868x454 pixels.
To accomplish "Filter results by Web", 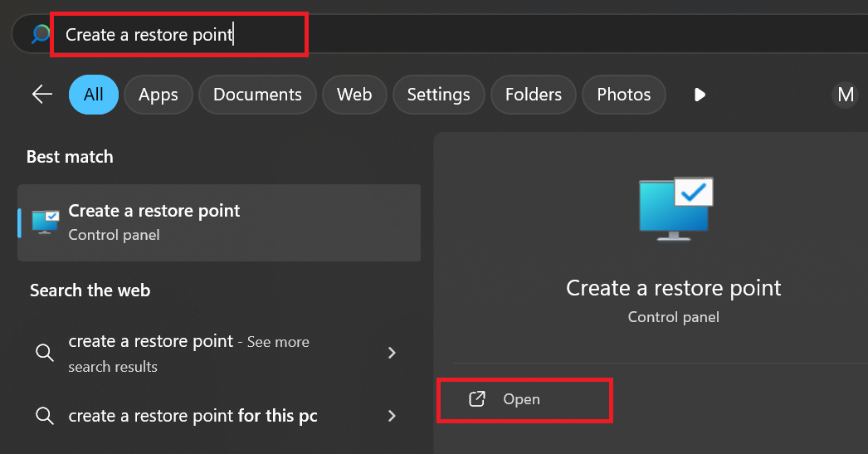I will click(x=354, y=95).
